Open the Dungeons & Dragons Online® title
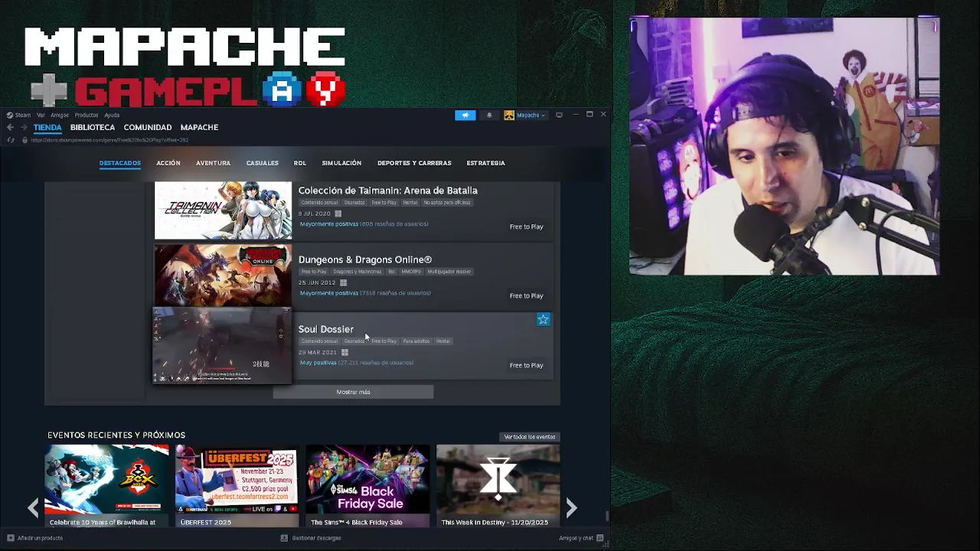The height and width of the screenshot is (551, 980). tap(365, 259)
